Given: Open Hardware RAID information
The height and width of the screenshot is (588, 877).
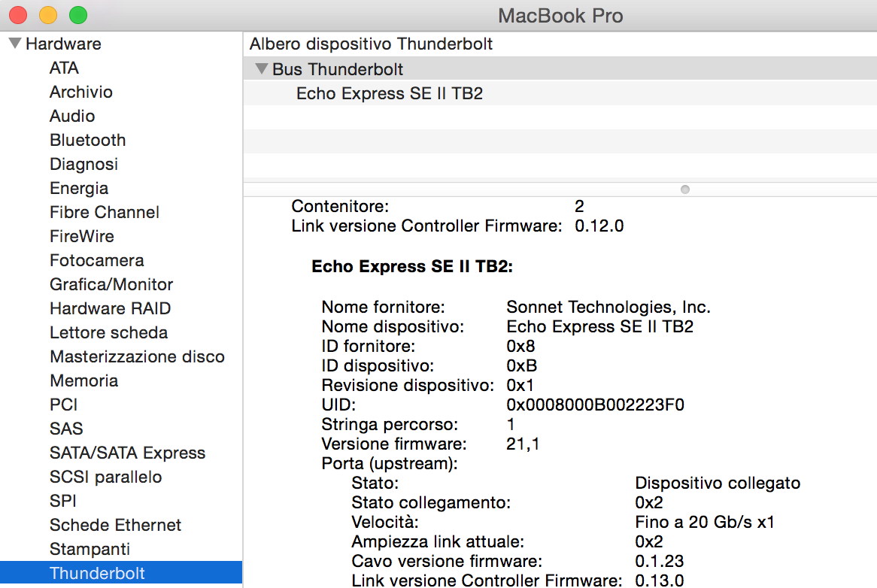Looking at the screenshot, I should coord(110,308).
